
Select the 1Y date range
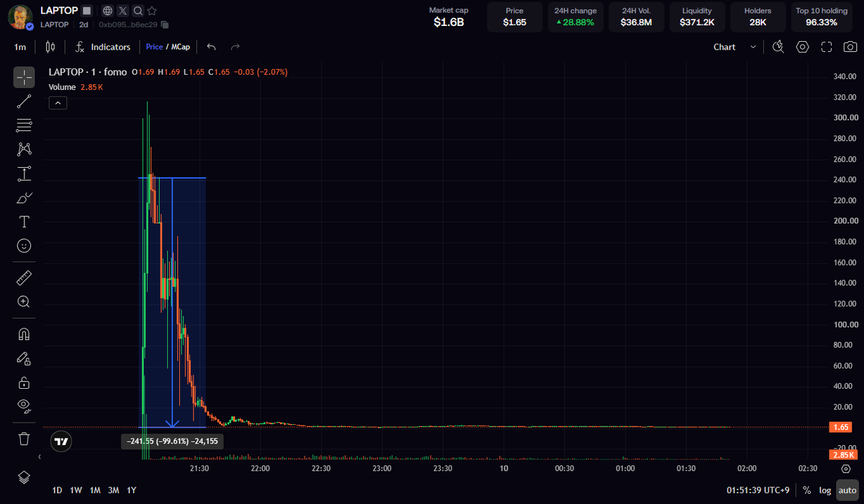pyautogui.click(x=131, y=490)
